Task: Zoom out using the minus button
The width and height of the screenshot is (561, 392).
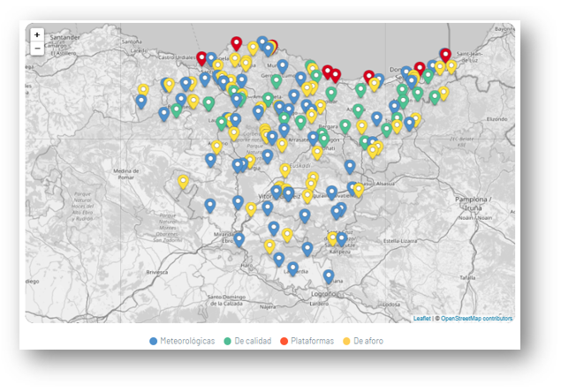Action: (37, 49)
